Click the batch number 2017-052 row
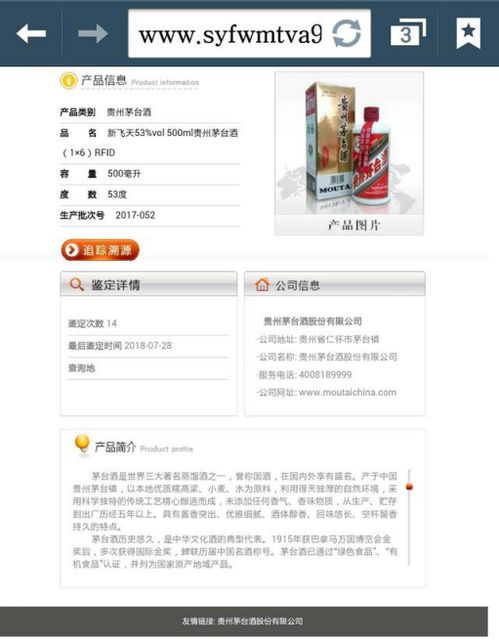 pyautogui.click(x=149, y=215)
